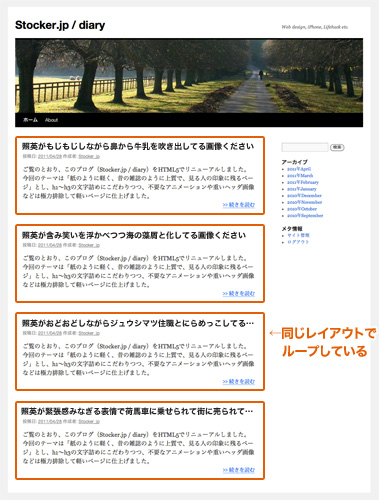This screenshot has width=379, height=500.
Task: Click date 2011/04/28 under the もじもじ post
Action: tap(50, 156)
